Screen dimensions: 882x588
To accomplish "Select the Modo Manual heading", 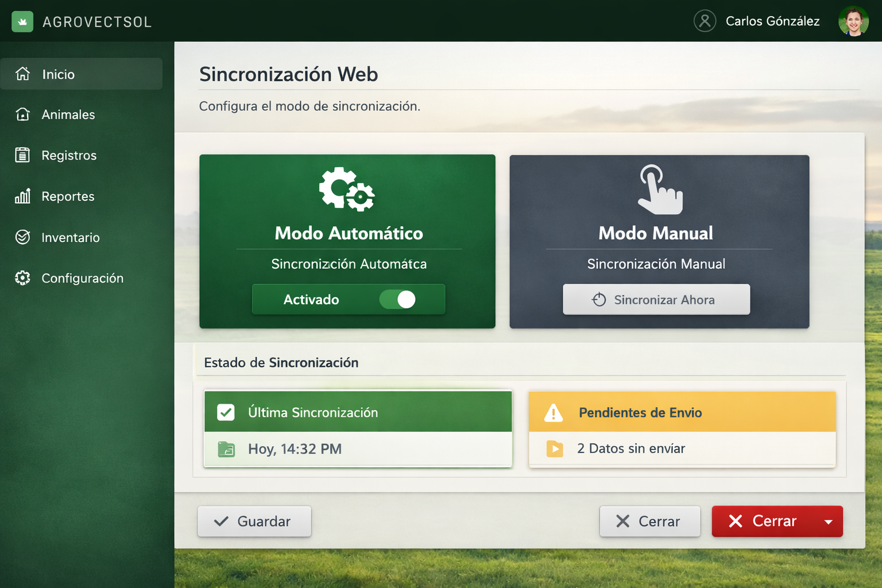I will click(656, 233).
